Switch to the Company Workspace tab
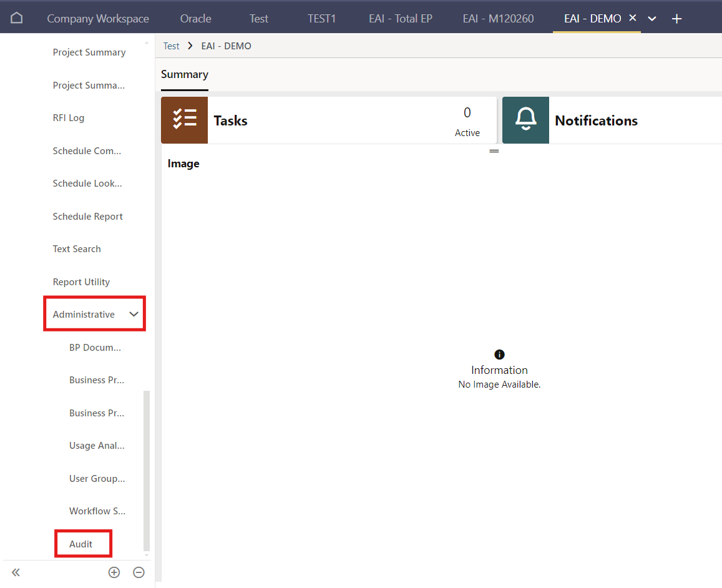722x588 pixels. [98, 19]
